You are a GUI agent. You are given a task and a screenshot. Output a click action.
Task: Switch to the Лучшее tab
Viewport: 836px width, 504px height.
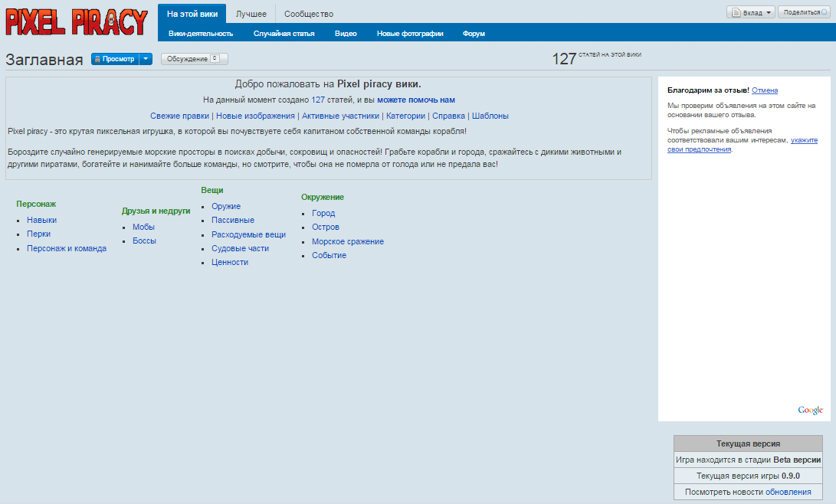pyautogui.click(x=251, y=14)
